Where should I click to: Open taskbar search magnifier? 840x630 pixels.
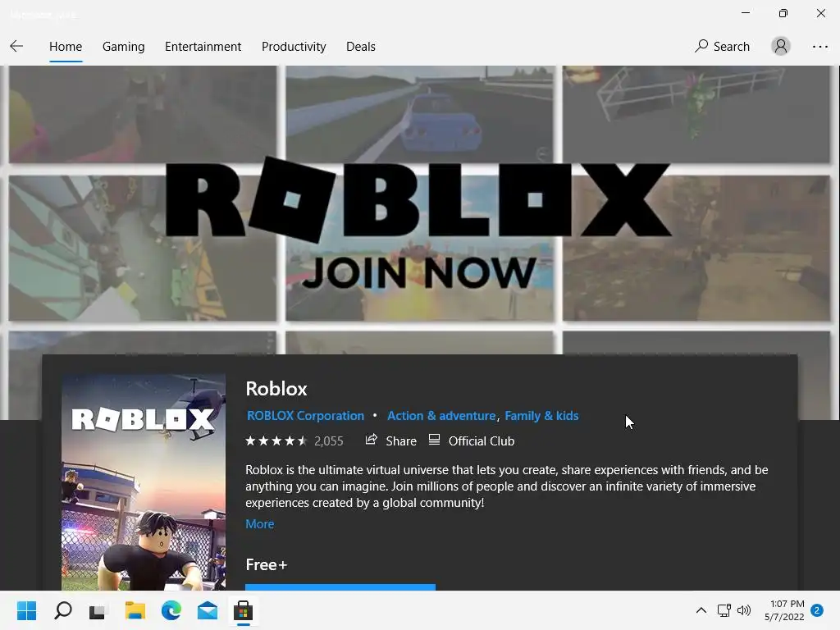click(62, 610)
